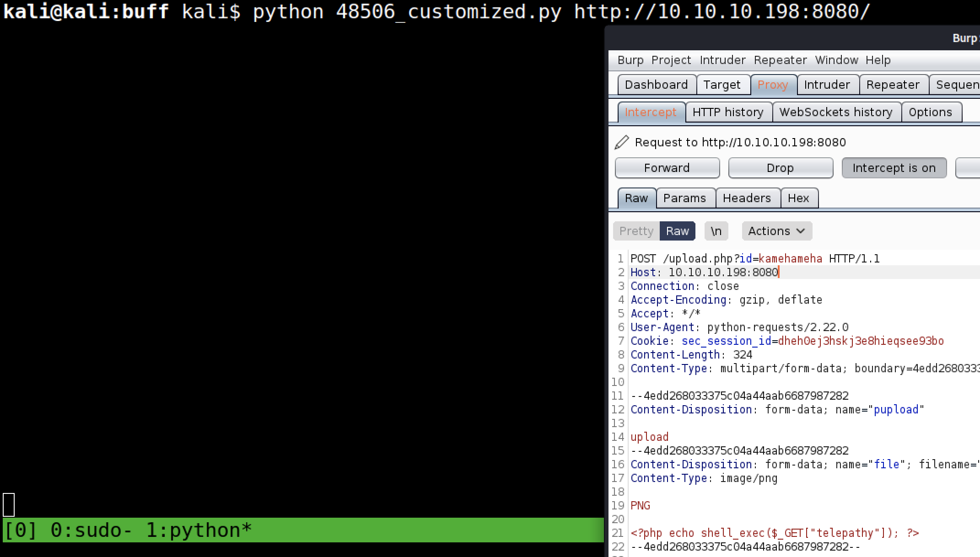Click the pencil edit icon beside Request
Viewport: 980px width, 557px height.
pos(621,142)
